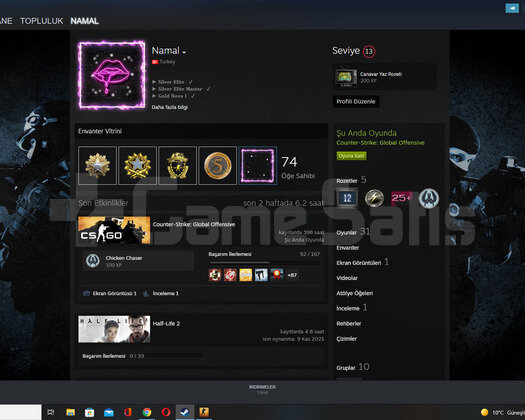The width and height of the screenshot is (525, 420).
Task: Open the 'Envanter' sidebar link
Action: (348, 248)
